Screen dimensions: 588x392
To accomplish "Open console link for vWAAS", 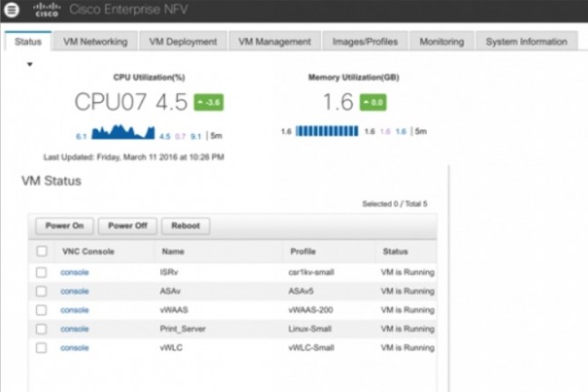I will (74, 311).
